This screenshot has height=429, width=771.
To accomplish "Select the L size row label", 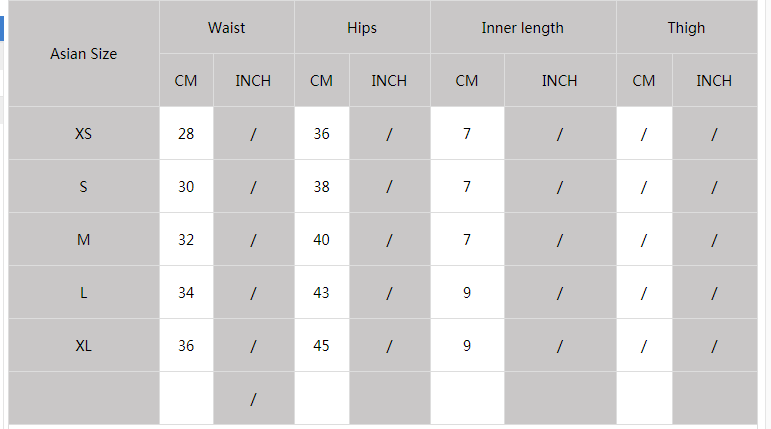I will (83, 292).
